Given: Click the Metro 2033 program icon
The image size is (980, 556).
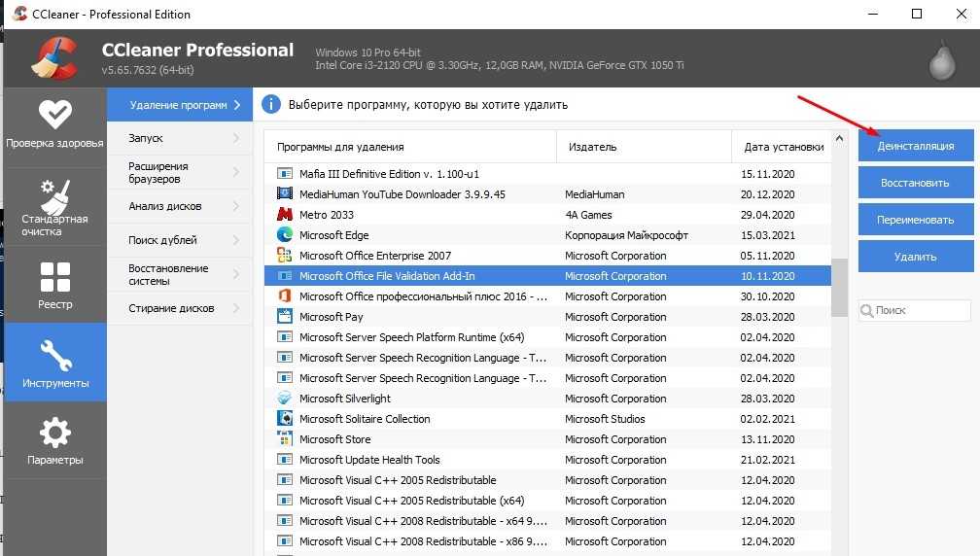Looking at the screenshot, I should (285, 215).
